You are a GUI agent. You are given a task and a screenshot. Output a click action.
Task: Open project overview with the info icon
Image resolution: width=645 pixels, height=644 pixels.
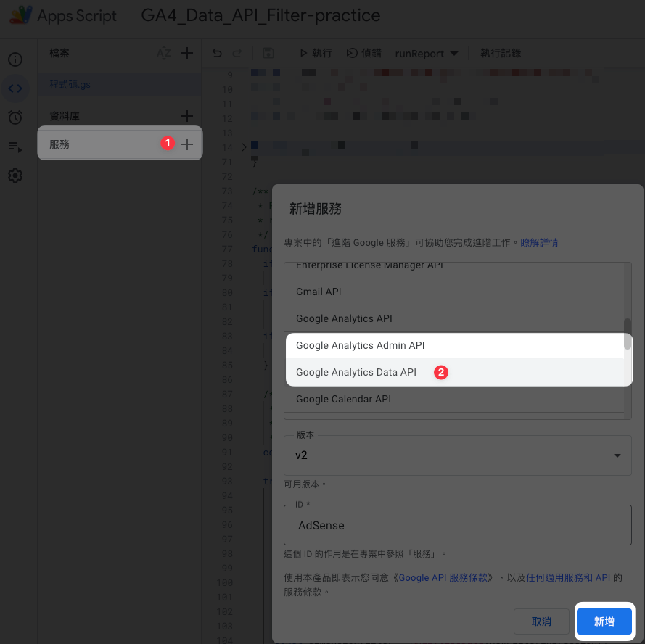pyautogui.click(x=15, y=59)
